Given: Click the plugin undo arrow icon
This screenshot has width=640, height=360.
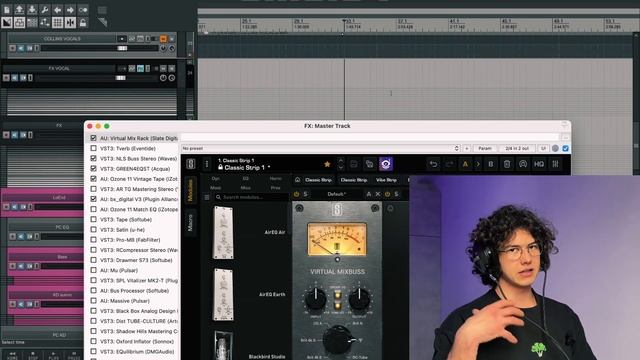Looking at the screenshot, I should (x=433, y=164).
